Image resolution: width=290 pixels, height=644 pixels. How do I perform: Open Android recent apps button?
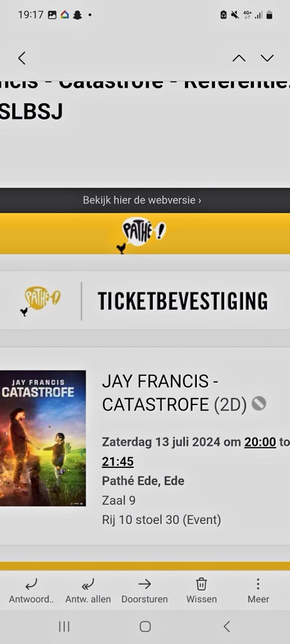64,626
